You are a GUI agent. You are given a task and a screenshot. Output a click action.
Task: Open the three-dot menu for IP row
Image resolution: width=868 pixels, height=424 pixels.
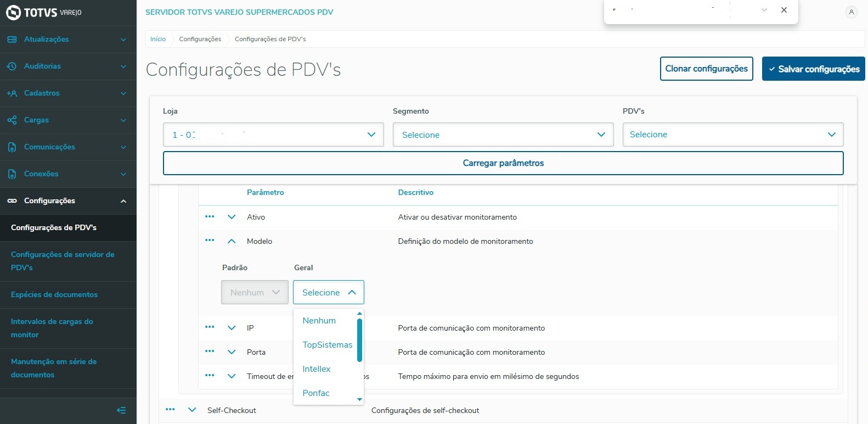click(x=210, y=327)
